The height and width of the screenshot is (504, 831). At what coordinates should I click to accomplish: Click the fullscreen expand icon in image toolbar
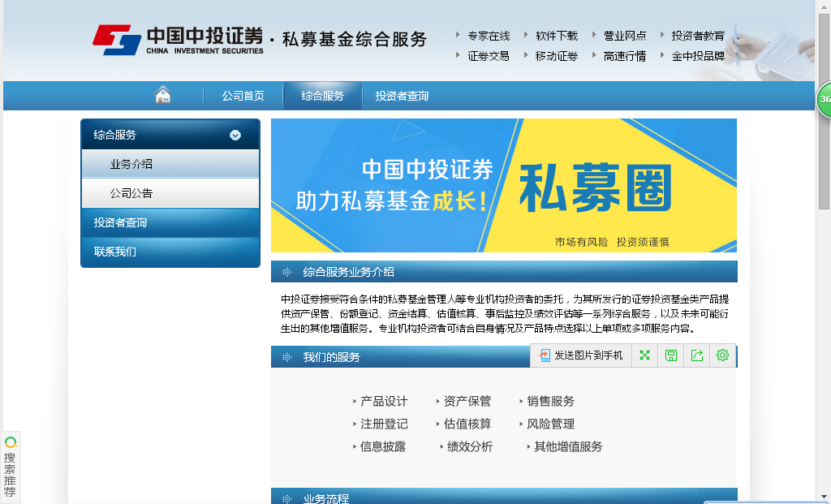(644, 355)
